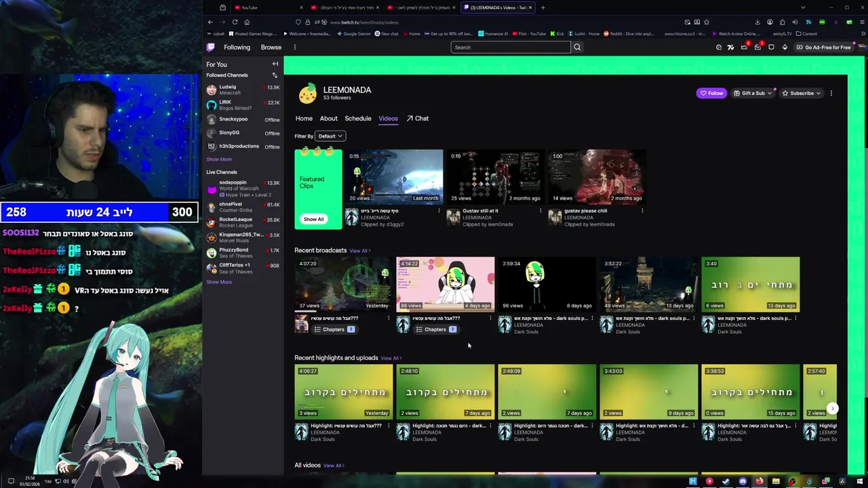Click the Twitch search field
The height and width of the screenshot is (488, 868).
511,47
